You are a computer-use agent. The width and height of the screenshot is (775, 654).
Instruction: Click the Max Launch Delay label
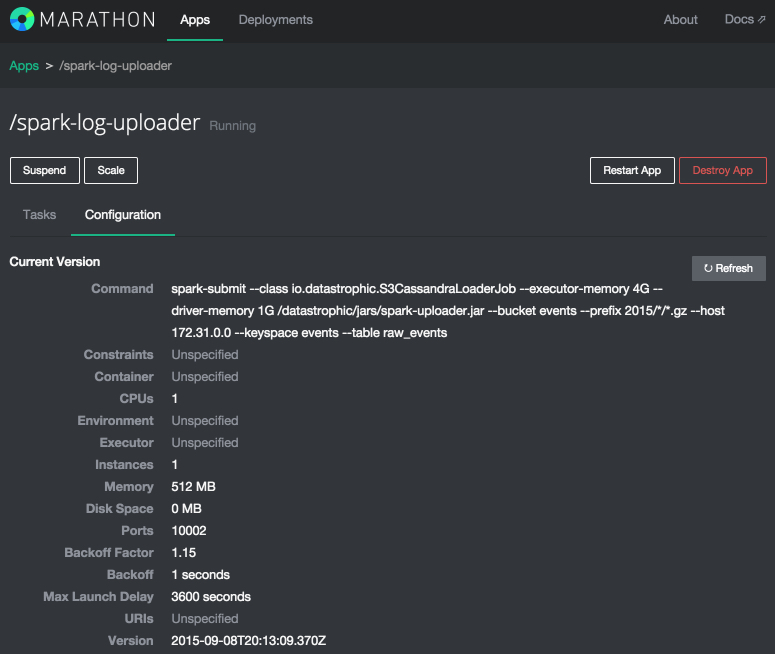click(x=98, y=597)
